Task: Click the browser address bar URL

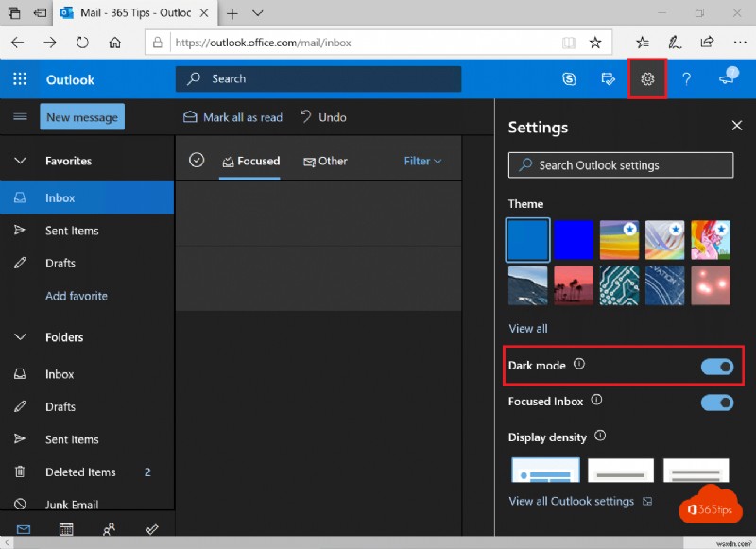Action: (263, 43)
